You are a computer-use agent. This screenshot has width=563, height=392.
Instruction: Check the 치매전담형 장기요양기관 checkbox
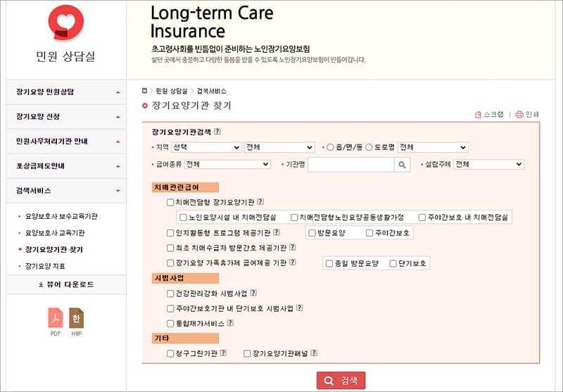click(x=170, y=202)
